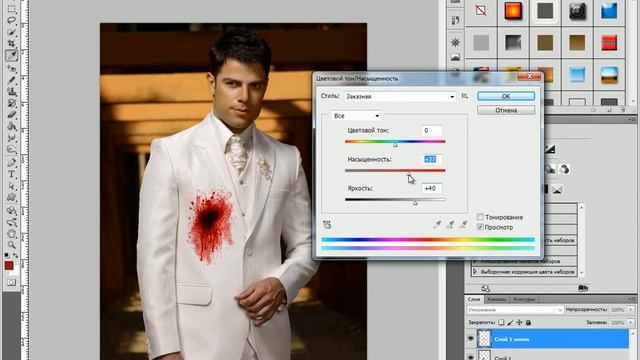The image size is (640, 360).
Task: Apply the red tiled style swatch
Action: point(609,42)
